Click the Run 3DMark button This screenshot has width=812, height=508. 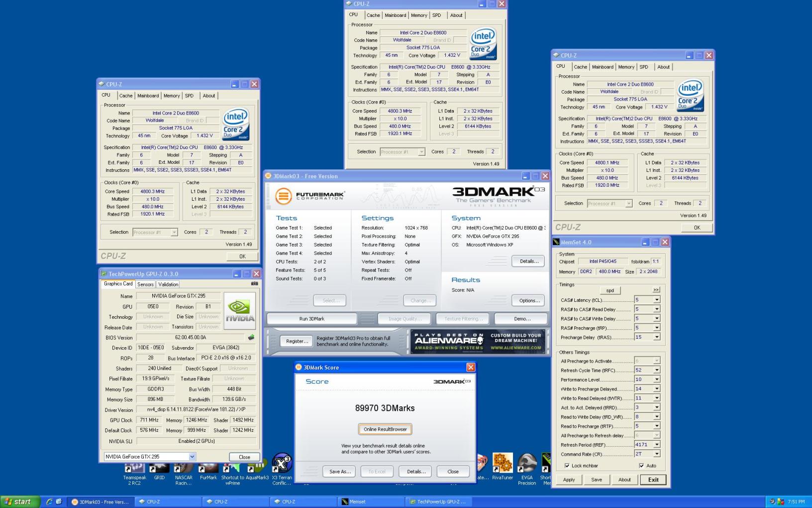click(x=312, y=319)
